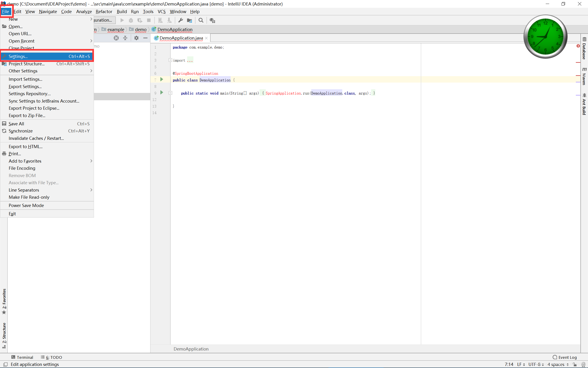Toggle tool window bars button bottom-left
Viewport: 588px width, 368px height.
5,364
